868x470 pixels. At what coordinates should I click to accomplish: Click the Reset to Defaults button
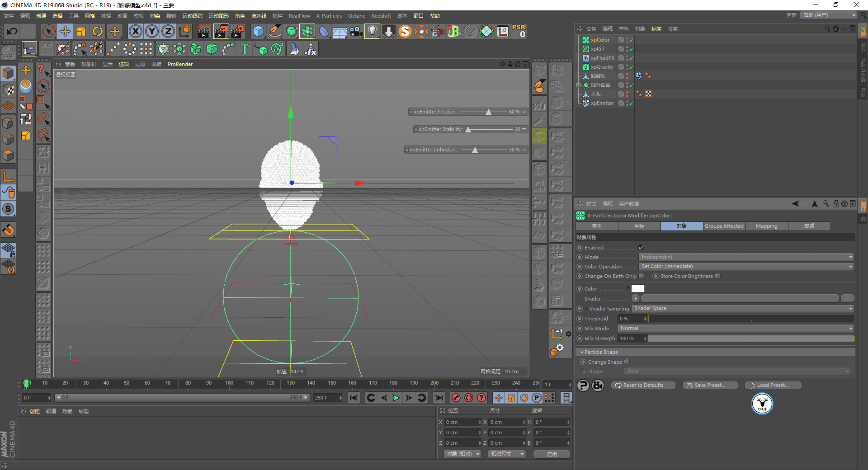tap(643, 385)
